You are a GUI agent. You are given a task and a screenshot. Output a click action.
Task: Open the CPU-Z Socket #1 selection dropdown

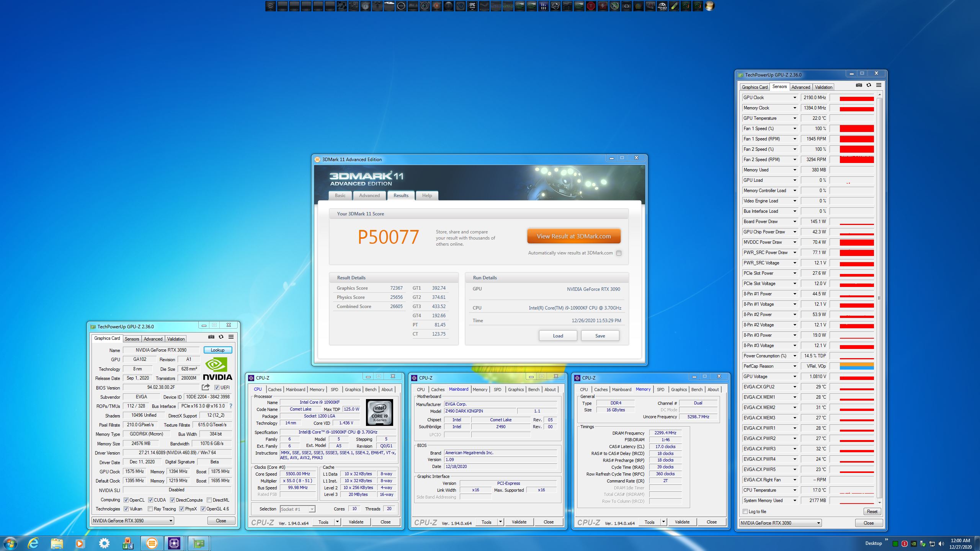[x=312, y=509]
